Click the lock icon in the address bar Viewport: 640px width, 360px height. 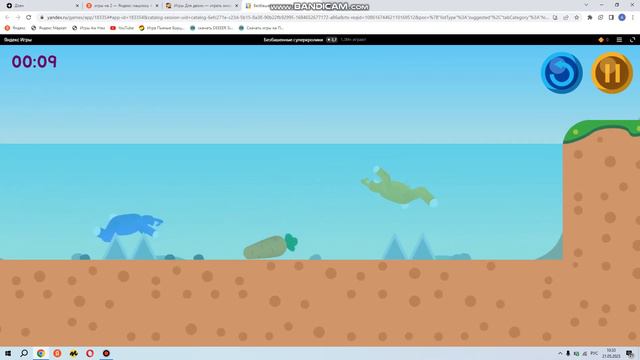pyautogui.click(x=42, y=18)
